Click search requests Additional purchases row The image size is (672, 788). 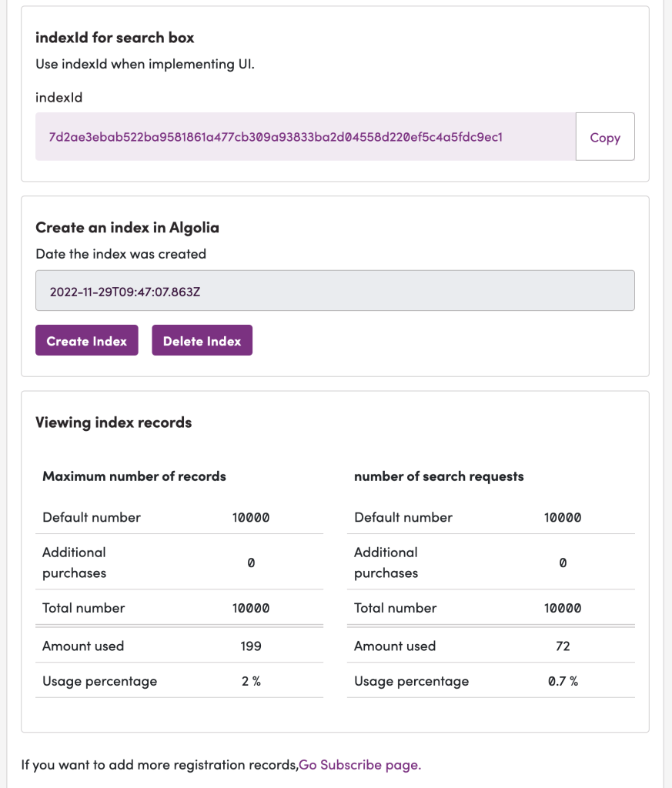click(x=490, y=563)
